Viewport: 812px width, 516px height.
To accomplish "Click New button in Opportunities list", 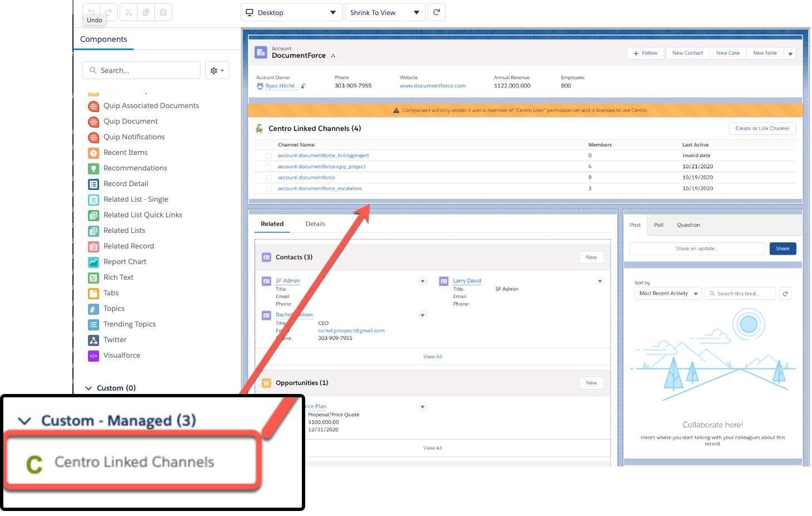I will click(591, 383).
